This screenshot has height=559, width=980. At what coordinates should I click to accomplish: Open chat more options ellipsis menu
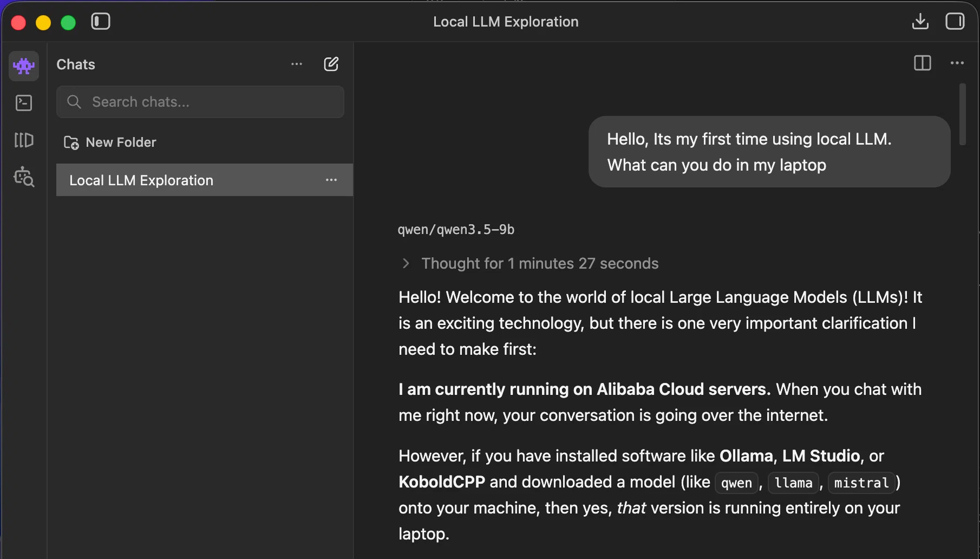tap(957, 63)
